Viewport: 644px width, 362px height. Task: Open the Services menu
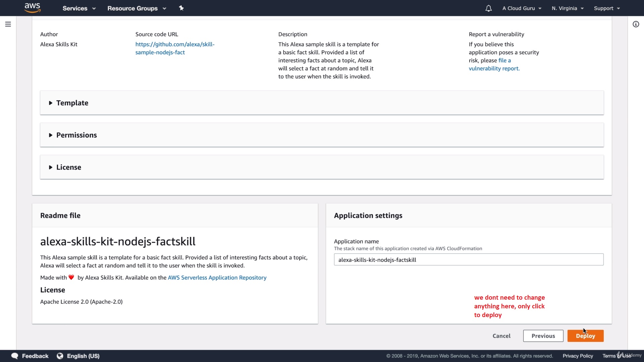pyautogui.click(x=79, y=8)
